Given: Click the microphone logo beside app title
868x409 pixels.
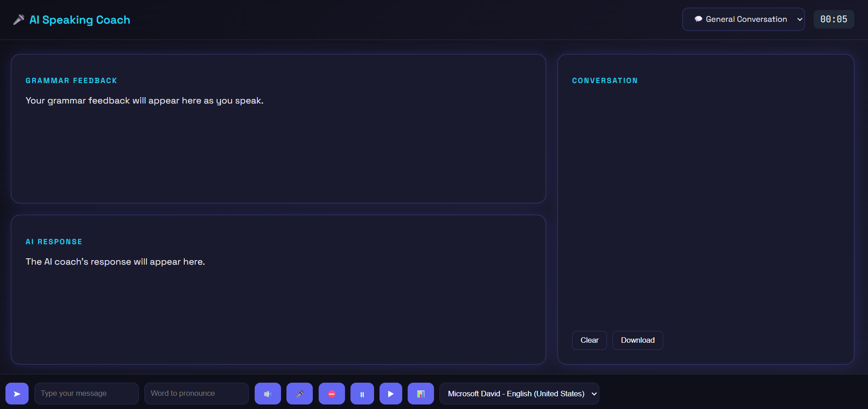Looking at the screenshot, I should pos(19,20).
